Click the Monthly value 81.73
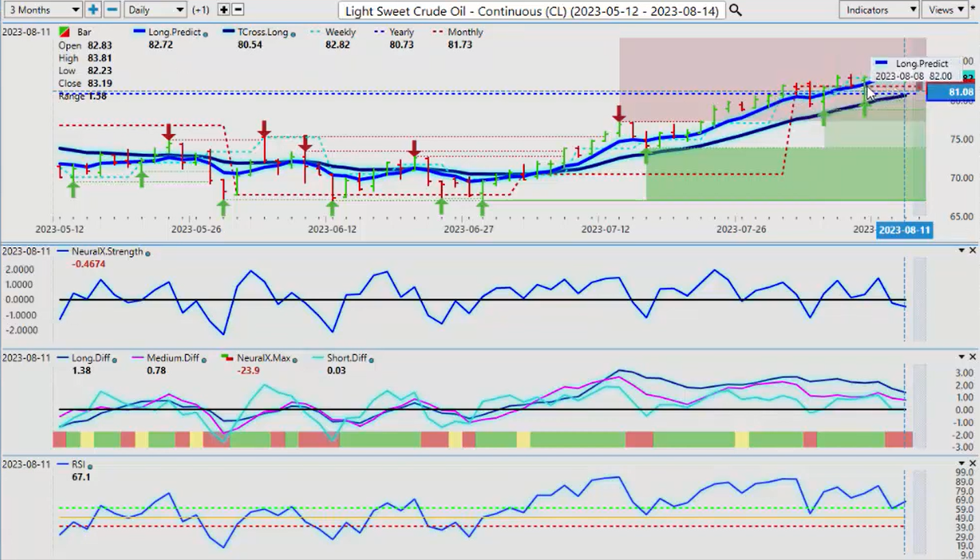The width and height of the screenshot is (980, 560). tap(460, 44)
